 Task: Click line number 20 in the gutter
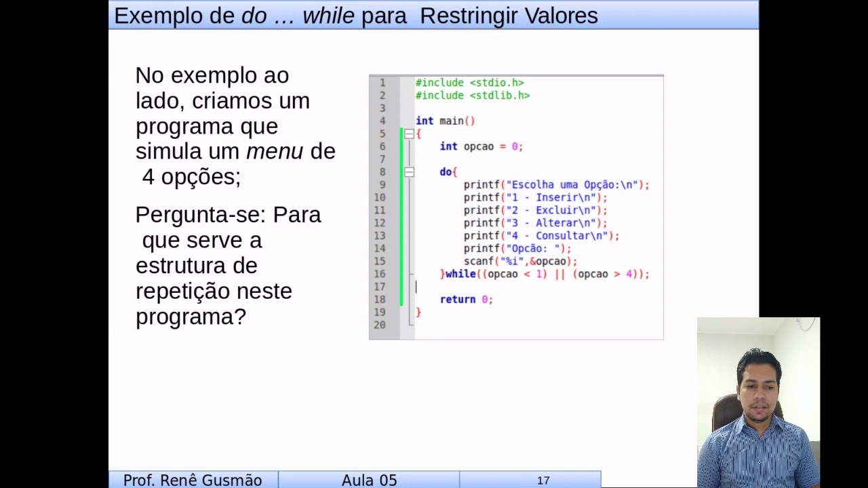(x=379, y=325)
